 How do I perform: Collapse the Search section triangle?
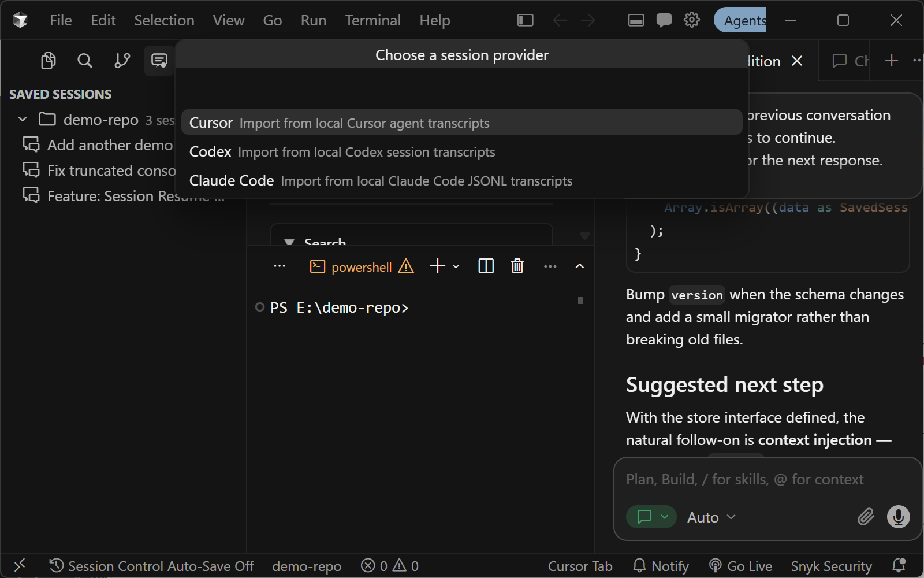click(x=290, y=242)
